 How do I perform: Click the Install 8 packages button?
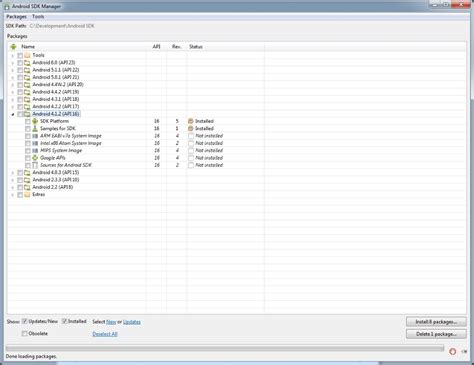click(x=436, y=322)
